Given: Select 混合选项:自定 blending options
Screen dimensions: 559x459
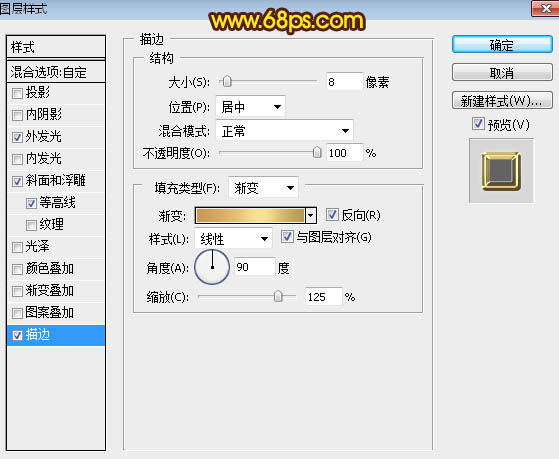Looking at the screenshot, I should pyautogui.click(x=56, y=72).
